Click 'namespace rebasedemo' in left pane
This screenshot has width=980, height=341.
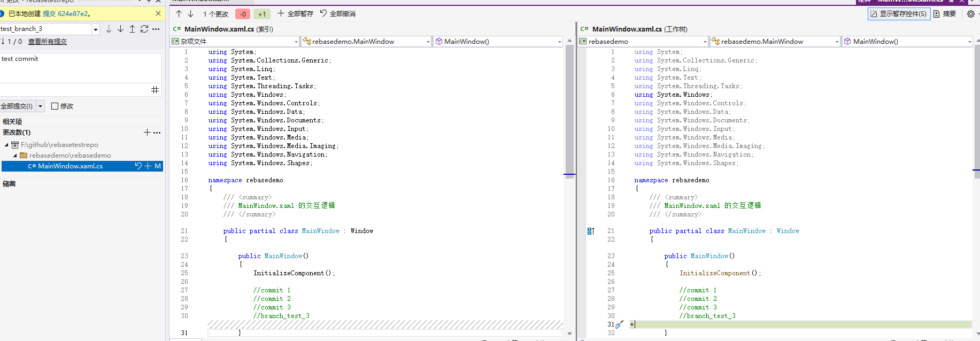(246, 180)
